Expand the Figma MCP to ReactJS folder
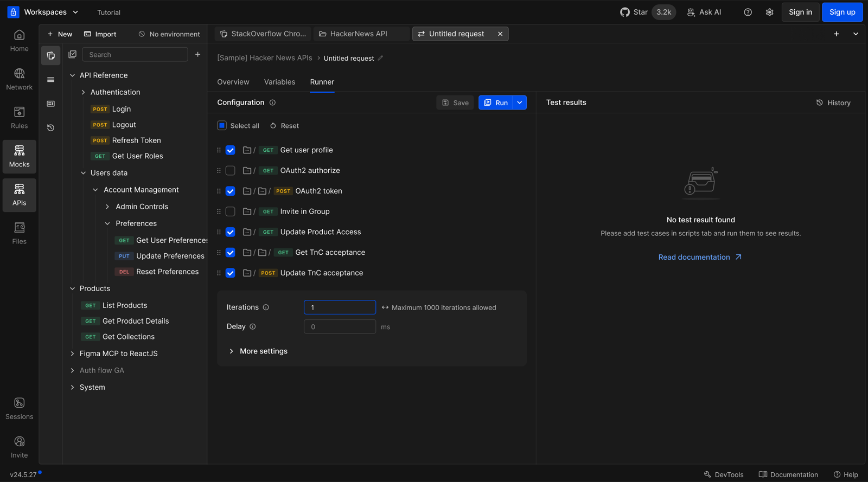The height and width of the screenshot is (482, 868). coord(73,354)
